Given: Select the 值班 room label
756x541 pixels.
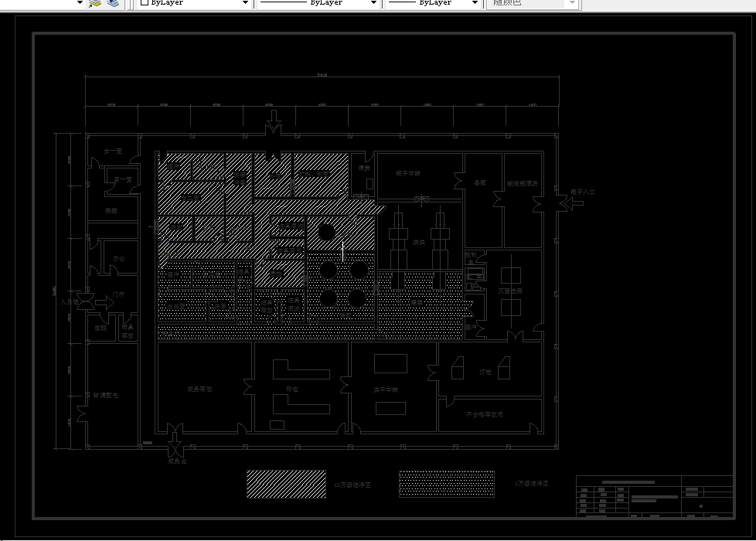Looking at the screenshot, I should click(x=100, y=328).
